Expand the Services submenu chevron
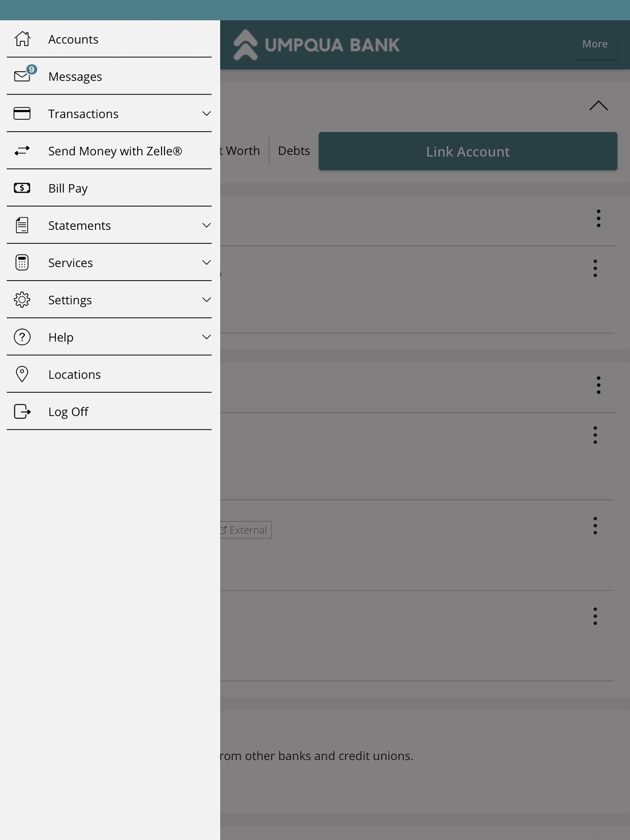Image resolution: width=630 pixels, height=840 pixels. tap(206, 262)
